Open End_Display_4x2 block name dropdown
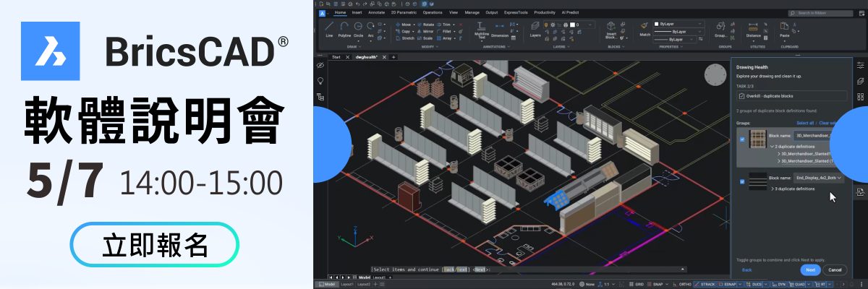 pyautogui.click(x=819, y=177)
